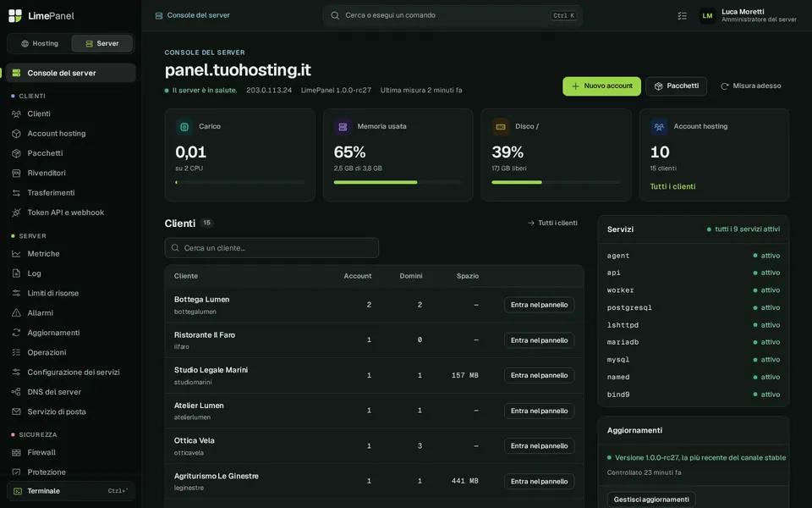The height and width of the screenshot is (508, 812).
Task: Click the Account hosting card icon
Action: (x=659, y=126)
